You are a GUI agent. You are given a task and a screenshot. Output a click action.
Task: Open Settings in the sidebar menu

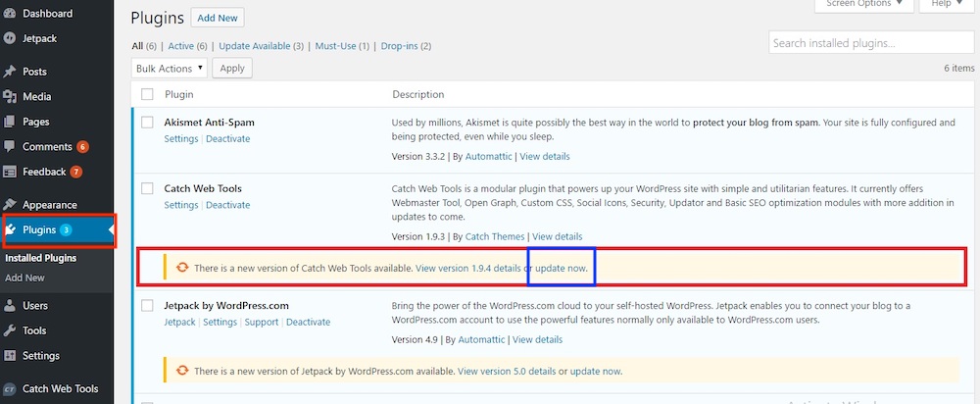[40, 356]
